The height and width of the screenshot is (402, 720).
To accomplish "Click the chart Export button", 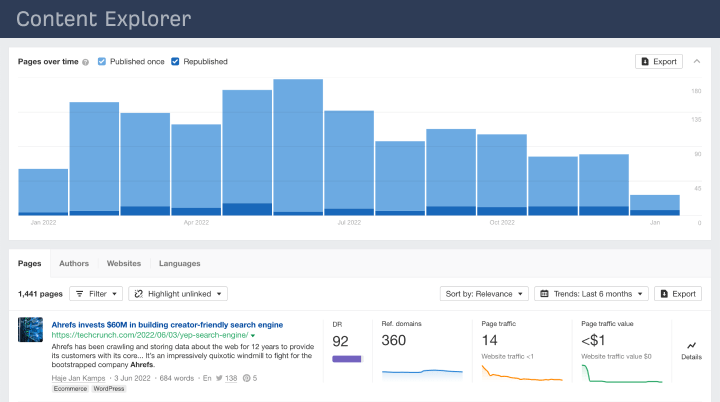I will (x=658, y=62).
